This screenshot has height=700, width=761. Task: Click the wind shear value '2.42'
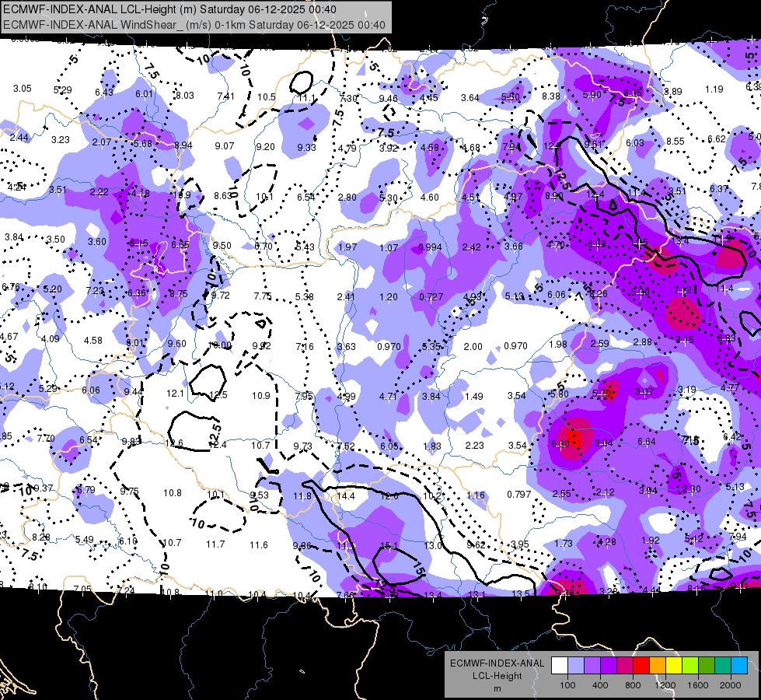(472, 247)
